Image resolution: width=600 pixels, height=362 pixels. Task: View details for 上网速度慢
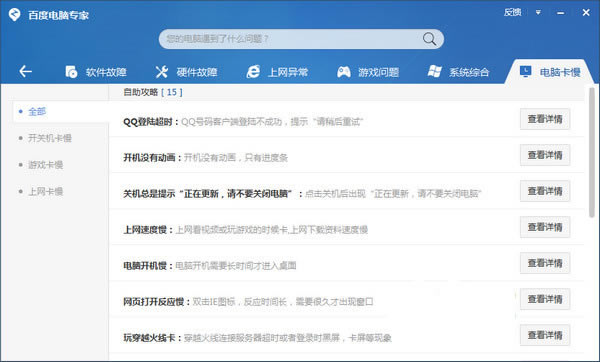click(545, 227)
